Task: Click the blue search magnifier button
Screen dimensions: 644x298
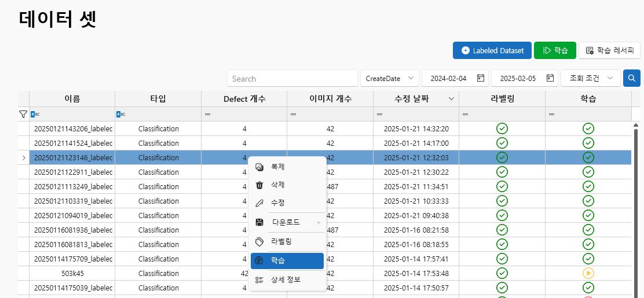Action: (631, 78)
